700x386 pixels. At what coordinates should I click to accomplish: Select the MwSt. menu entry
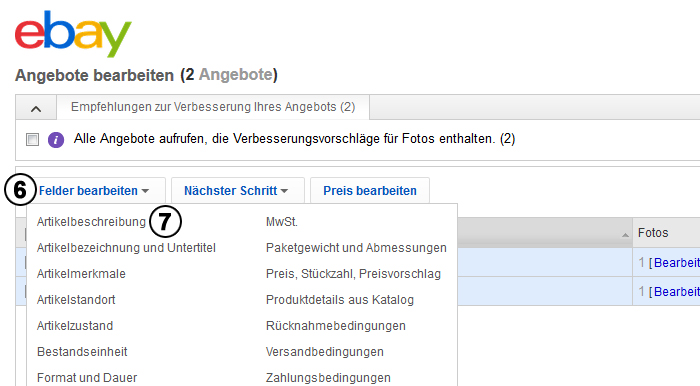click(282, 222)
